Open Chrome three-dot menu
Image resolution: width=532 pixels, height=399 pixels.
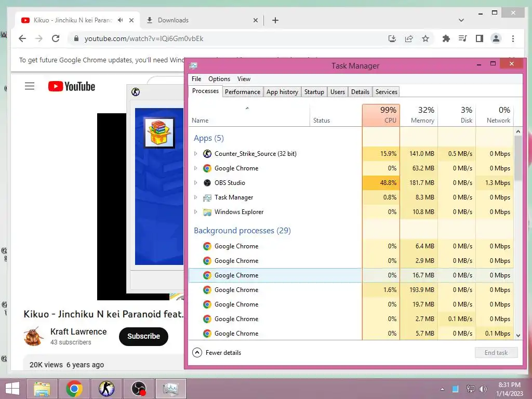513,38
